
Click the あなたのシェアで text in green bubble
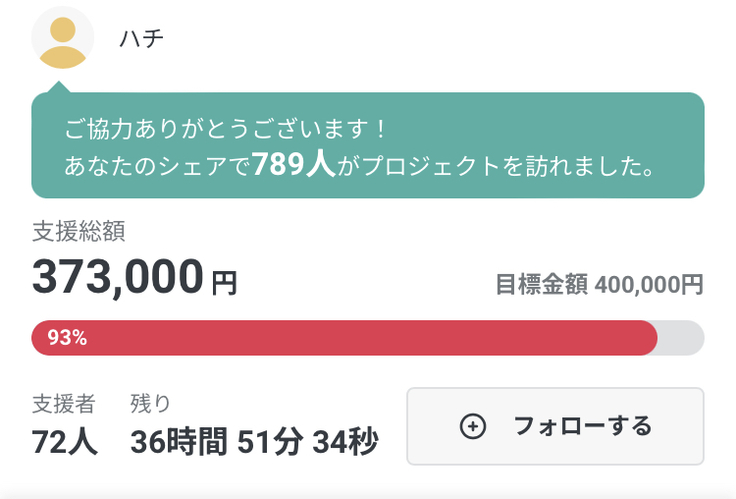point(157,166)
